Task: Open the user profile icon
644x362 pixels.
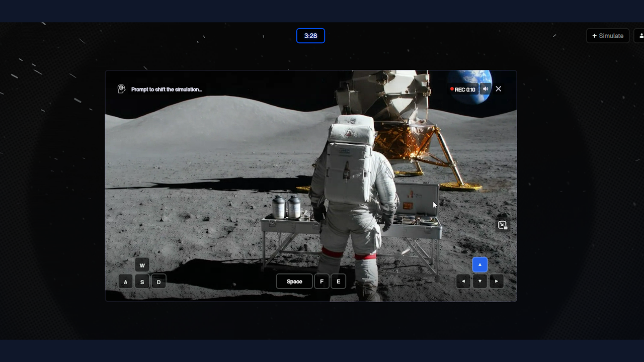Action: [640, 36]
